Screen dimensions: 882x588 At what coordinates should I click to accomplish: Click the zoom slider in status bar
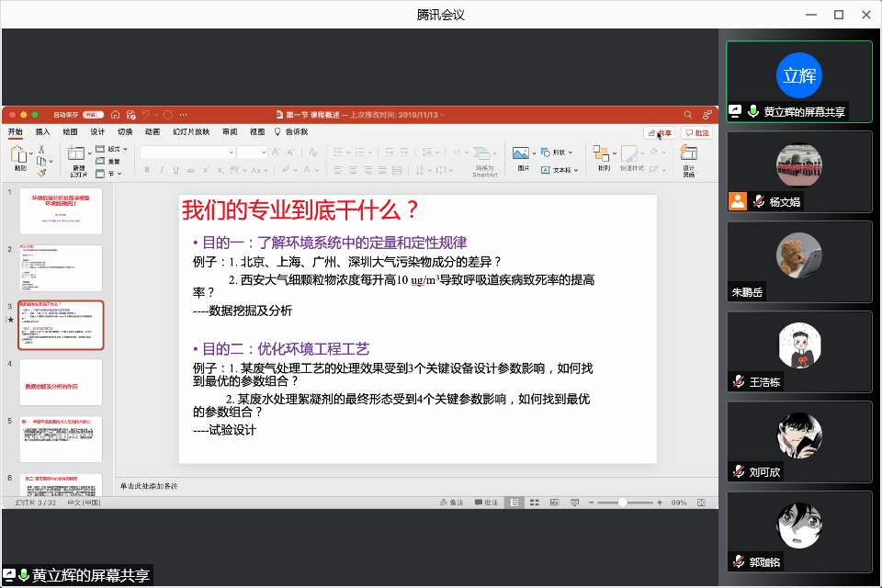tap(623, 503)
